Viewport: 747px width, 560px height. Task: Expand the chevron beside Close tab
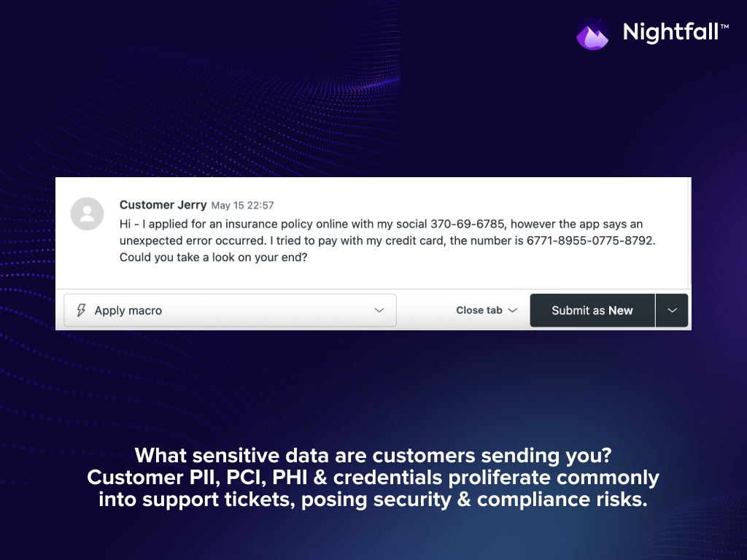pyautogui.click(x=513, y=311)
